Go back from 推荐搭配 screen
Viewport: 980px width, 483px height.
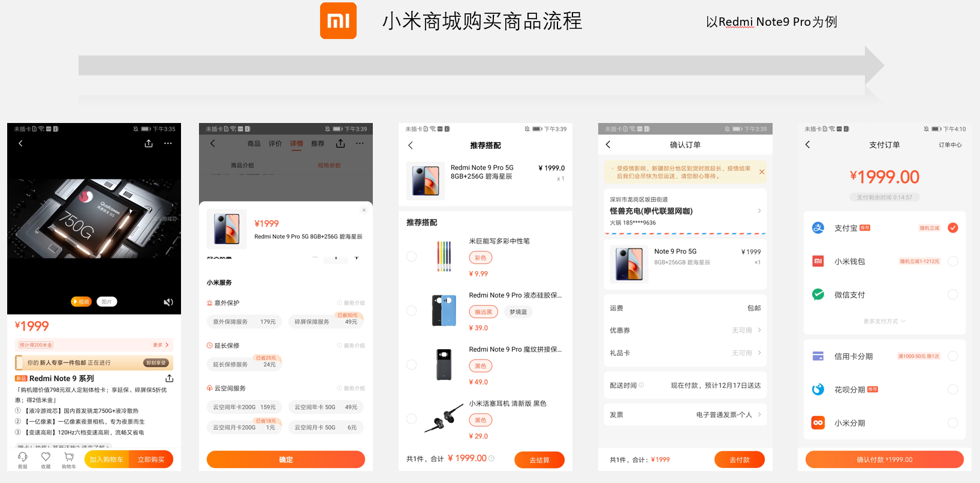(411, 145)
